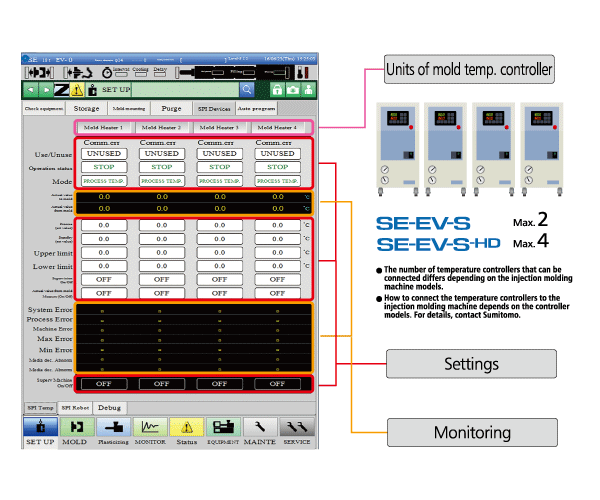Open PROCESS TEMP. mode for Mold Heater 1

104,181
